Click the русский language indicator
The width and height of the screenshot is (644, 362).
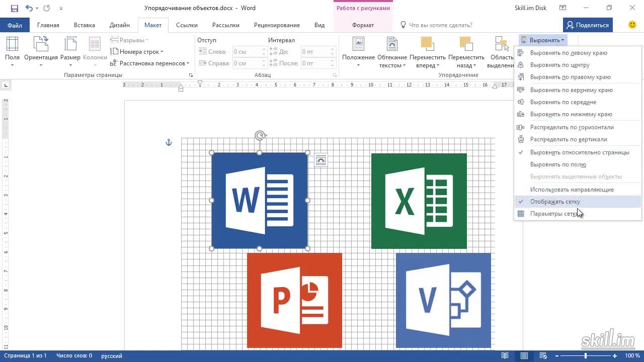(112, 356)
